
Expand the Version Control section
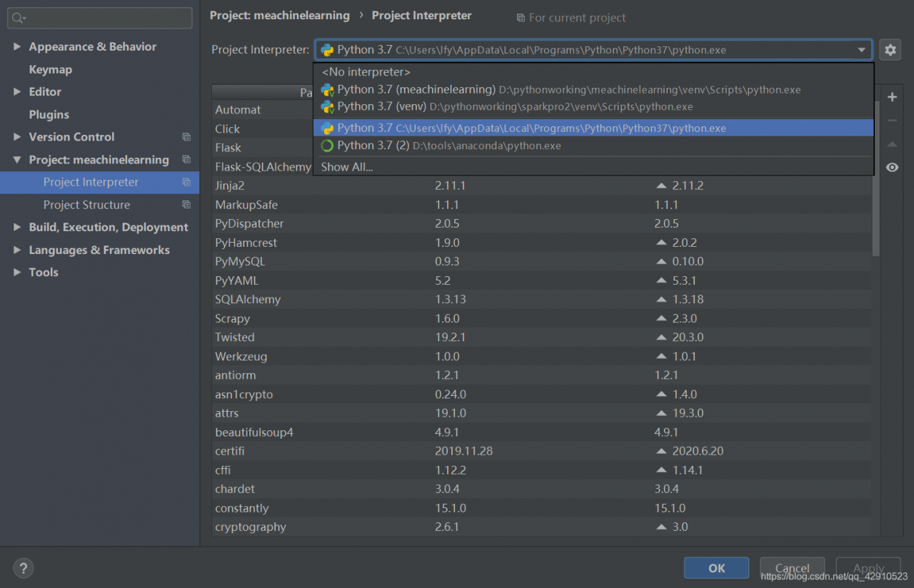17,137
